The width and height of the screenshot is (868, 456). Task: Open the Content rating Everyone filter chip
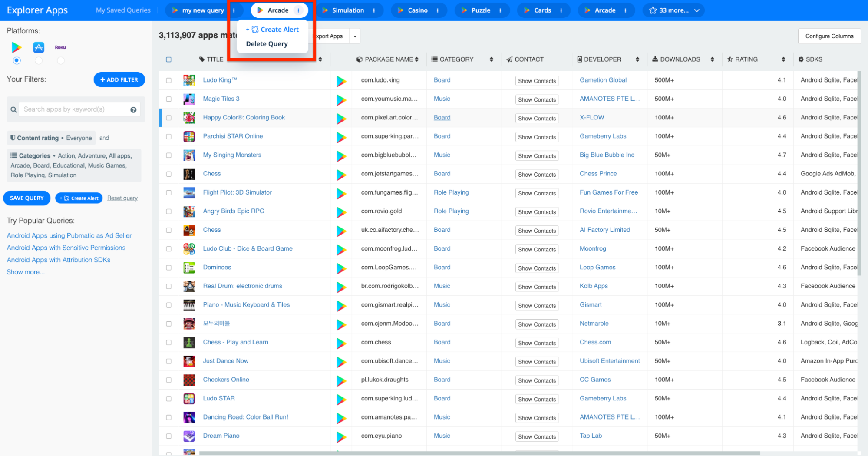(51, 138)
